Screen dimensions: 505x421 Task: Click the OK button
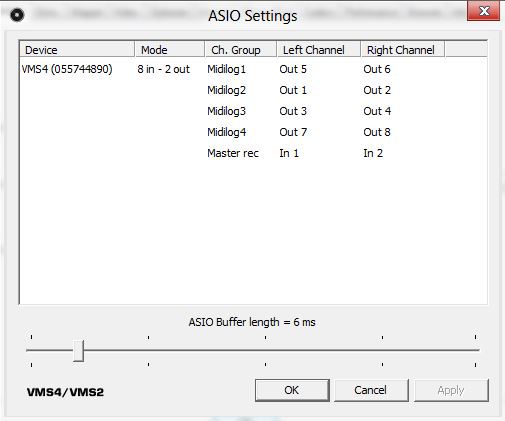292,390
